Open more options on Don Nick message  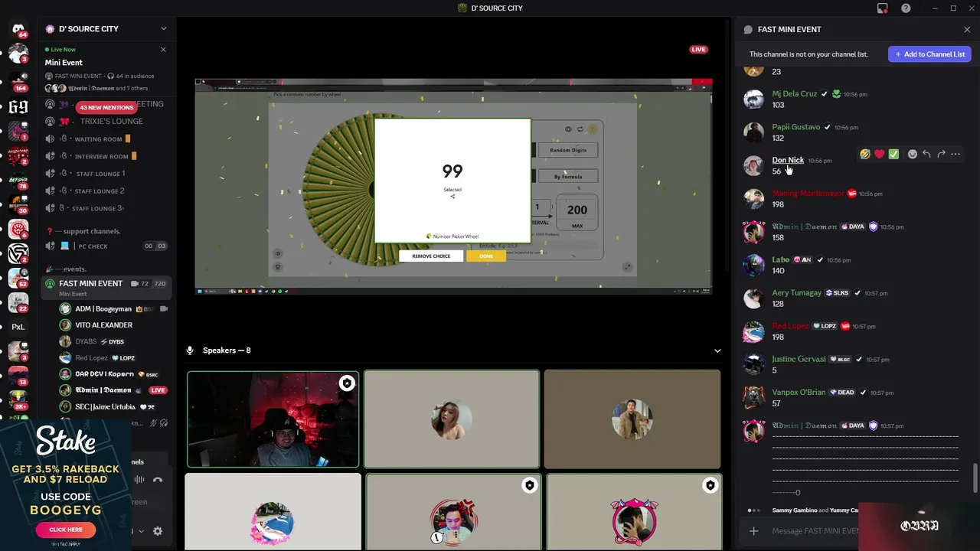[955, 155]
